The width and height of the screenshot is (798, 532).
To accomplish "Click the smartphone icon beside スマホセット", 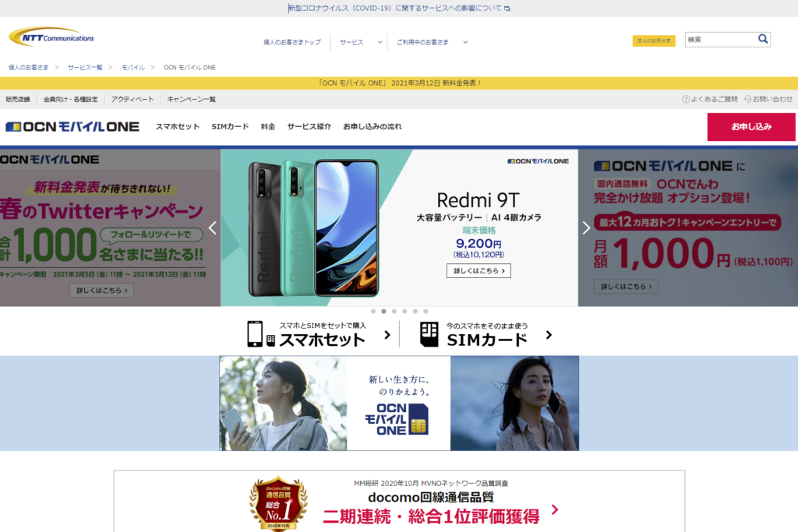I will click(255, 334).
